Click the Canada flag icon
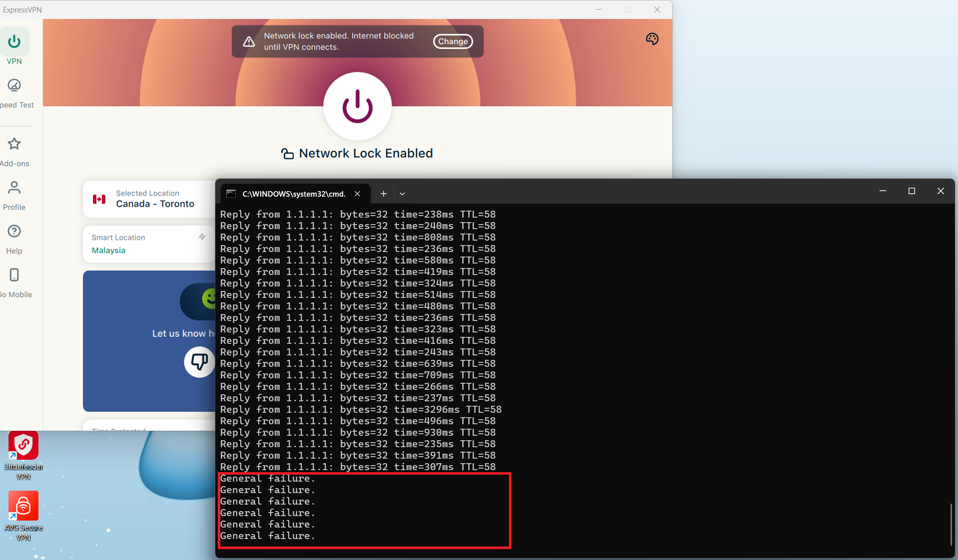Screen dimensions: 958x560 coord(99,199)
